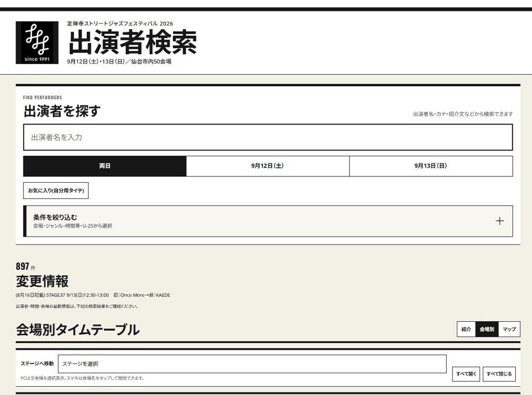The image size is (532, 395).
Task: Click the 出演者を探す heading
Action: [x=62, y=111]
